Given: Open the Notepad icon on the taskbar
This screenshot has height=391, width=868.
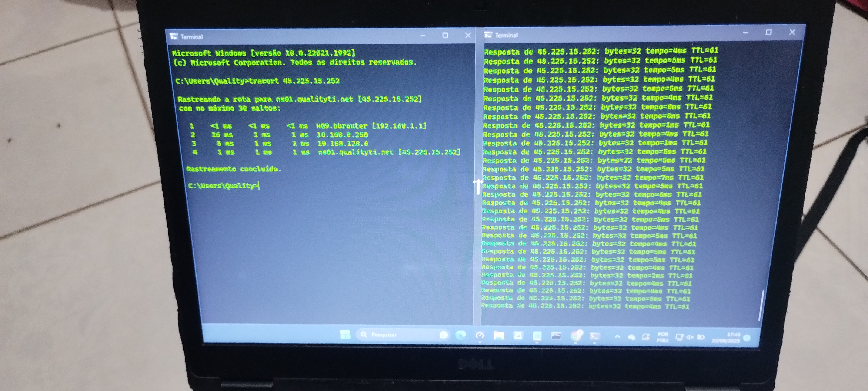Looking at the screenshot, I should 537,336.
